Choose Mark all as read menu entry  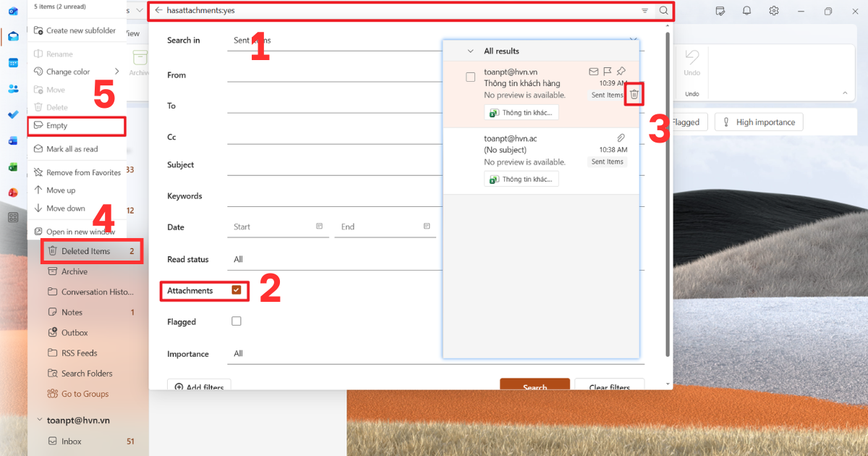(x=71, y=148)
